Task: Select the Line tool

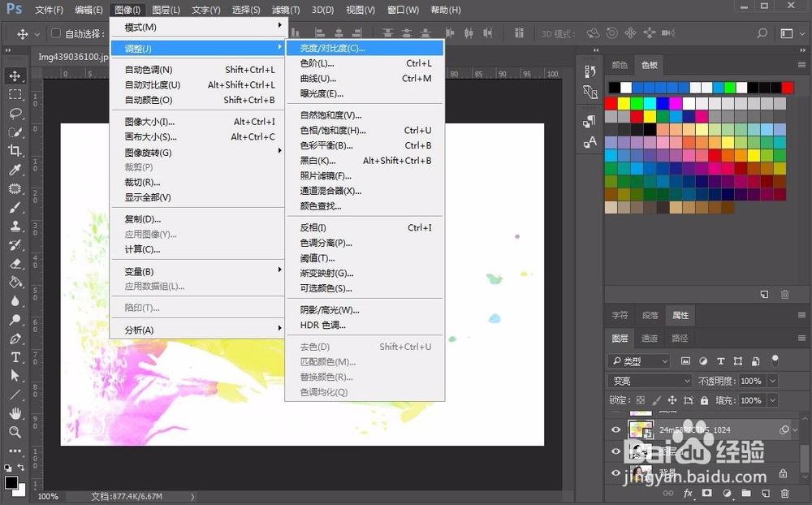Action: (x=15, y=395)
